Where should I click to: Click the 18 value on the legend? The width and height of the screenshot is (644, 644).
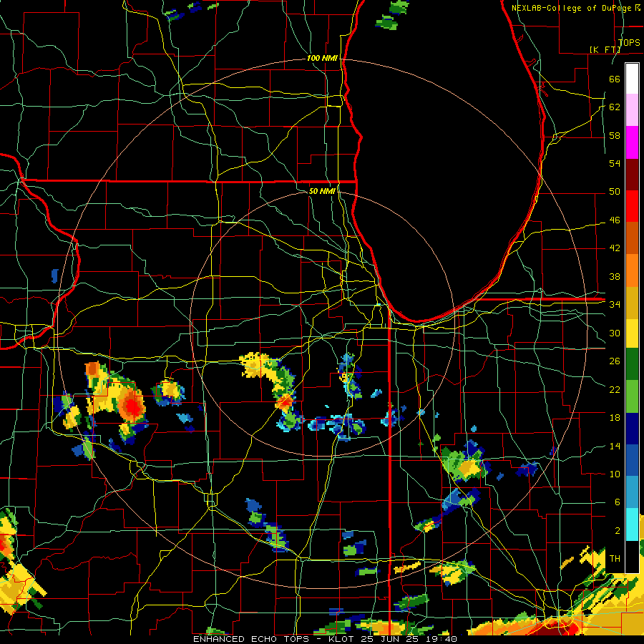(615, 418)
